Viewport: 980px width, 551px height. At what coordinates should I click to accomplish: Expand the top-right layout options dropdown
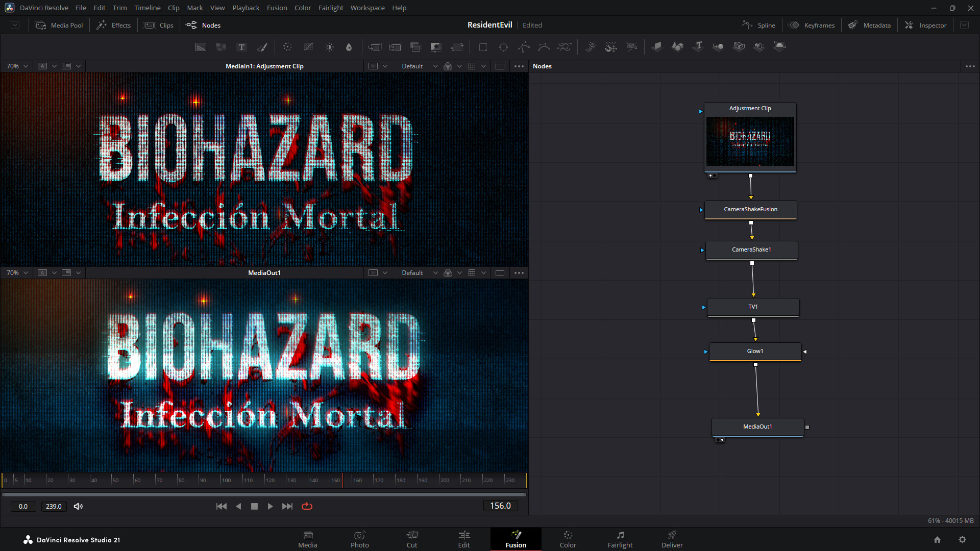[964, 25]
